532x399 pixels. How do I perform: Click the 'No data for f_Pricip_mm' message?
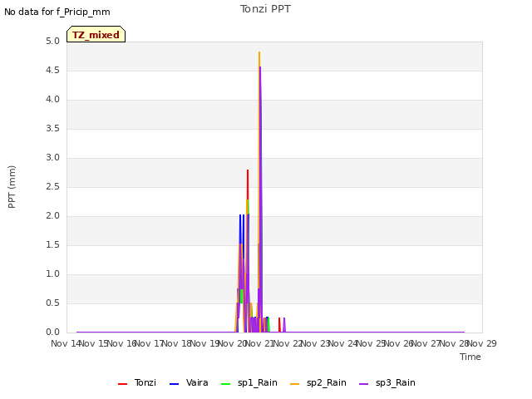(57, 12)
